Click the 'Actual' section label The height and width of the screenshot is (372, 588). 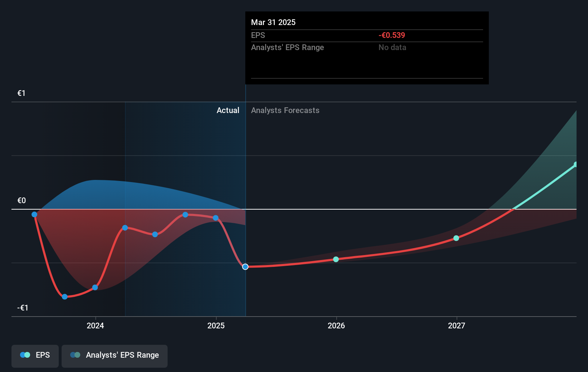(x=228, y=111)
